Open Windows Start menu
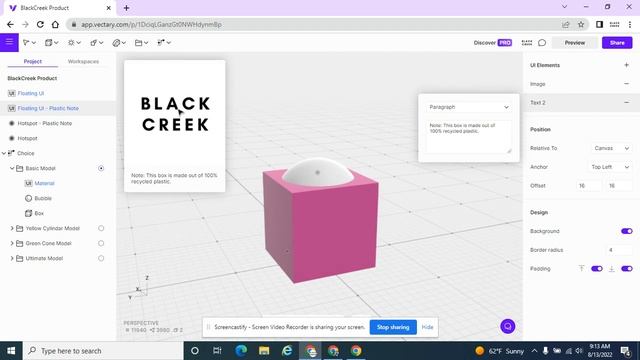The image size is (640, 360). [x=11, y=351]
